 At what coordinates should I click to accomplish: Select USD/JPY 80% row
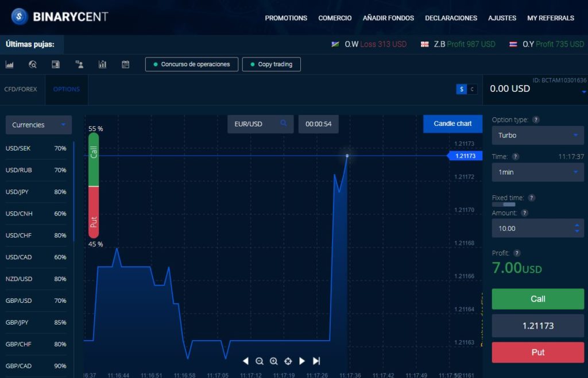click(36, 192)
